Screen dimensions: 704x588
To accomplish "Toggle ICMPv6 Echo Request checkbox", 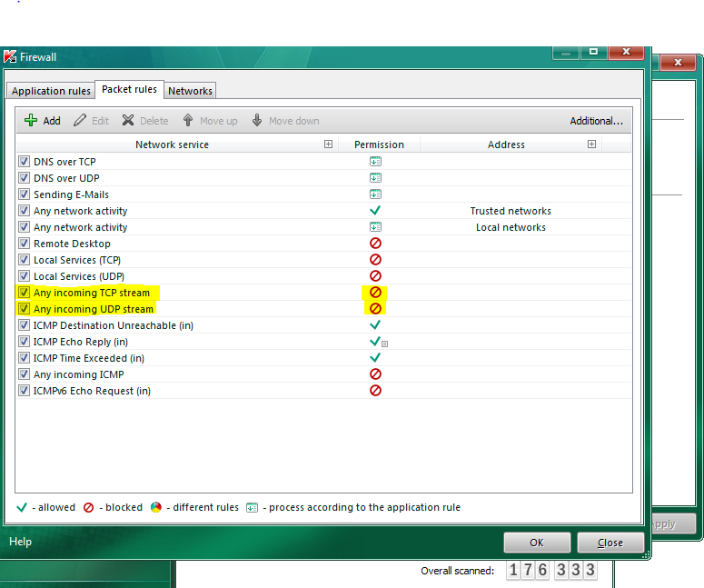I will tap(25, 391).
